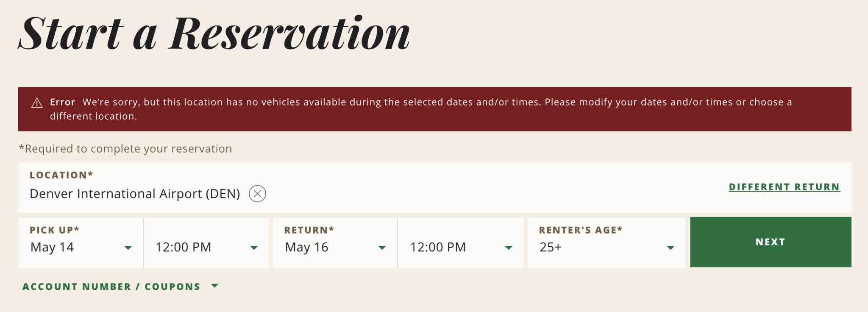Click the red error message banner

point(434,109)
